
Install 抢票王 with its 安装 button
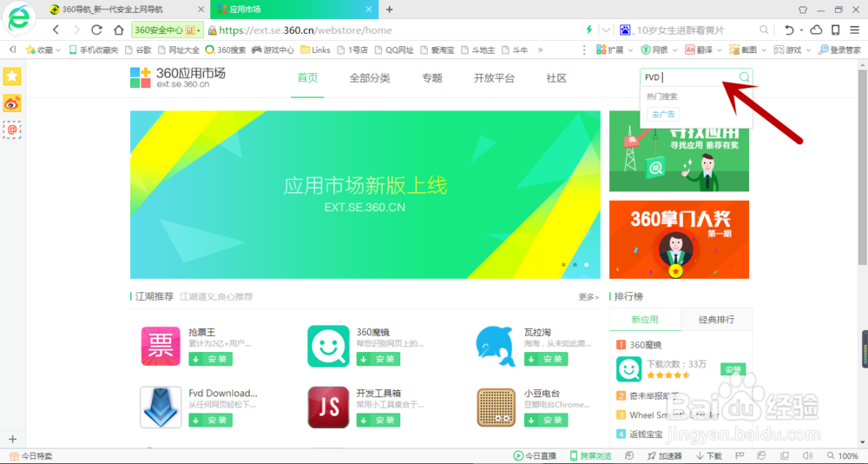(x=210, y=359)
